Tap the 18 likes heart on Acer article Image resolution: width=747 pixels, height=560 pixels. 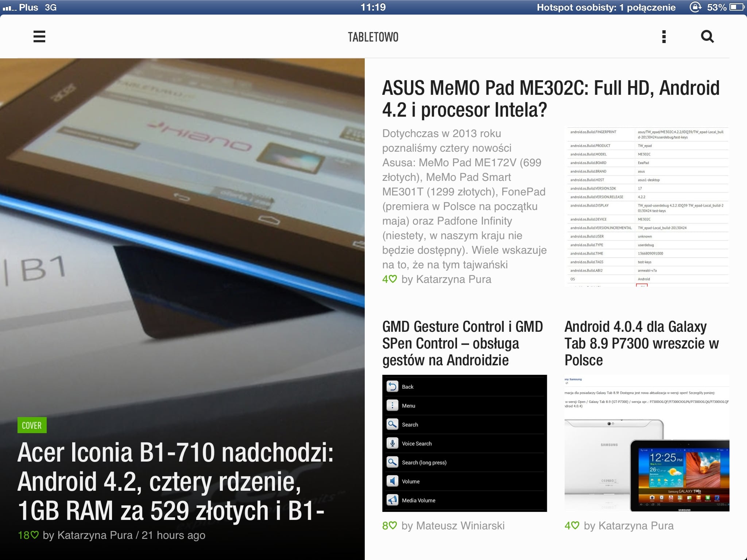[x=28, y=535]
